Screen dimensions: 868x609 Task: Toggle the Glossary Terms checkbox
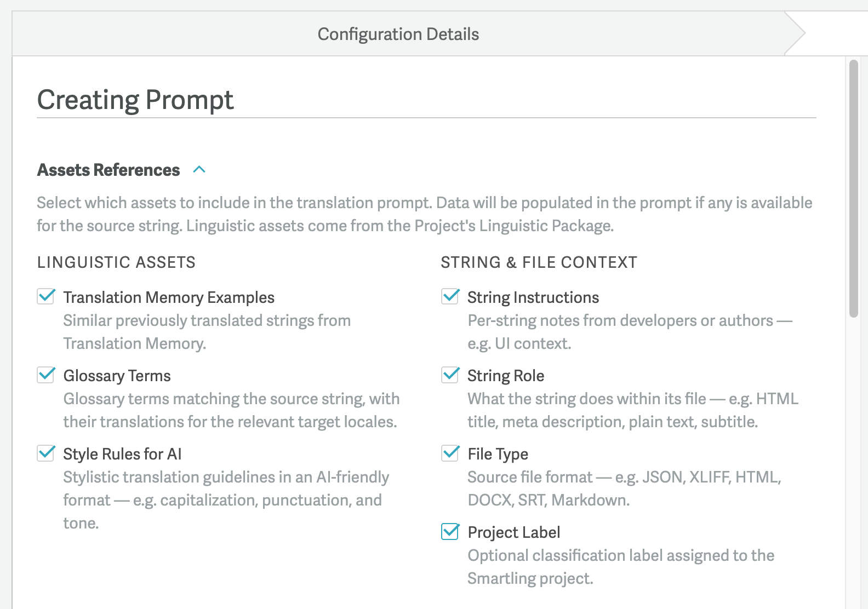point(46,375)
